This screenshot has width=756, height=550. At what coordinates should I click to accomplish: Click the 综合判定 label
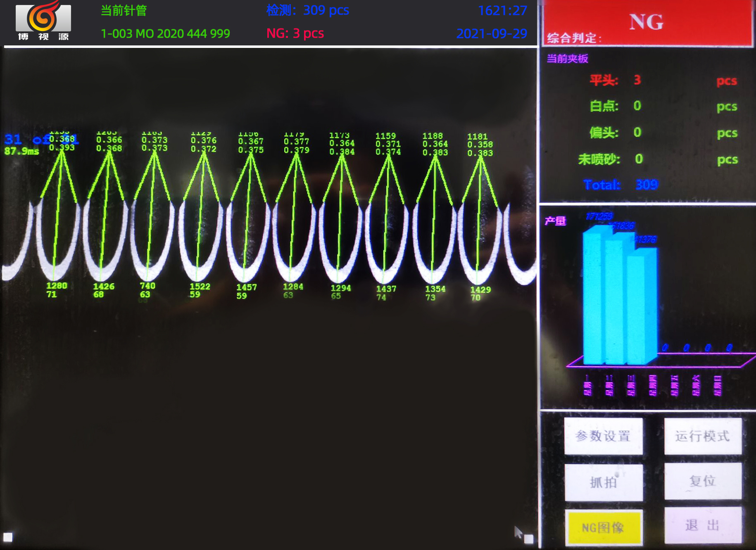pyautogui.click(x=574, y=38)
